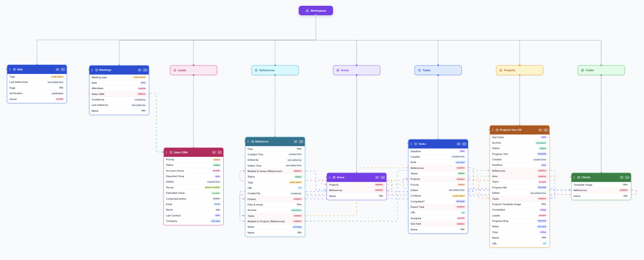Select the yellow Projects page node
Viewport: 644px width, 260px height.
point(520,70)
